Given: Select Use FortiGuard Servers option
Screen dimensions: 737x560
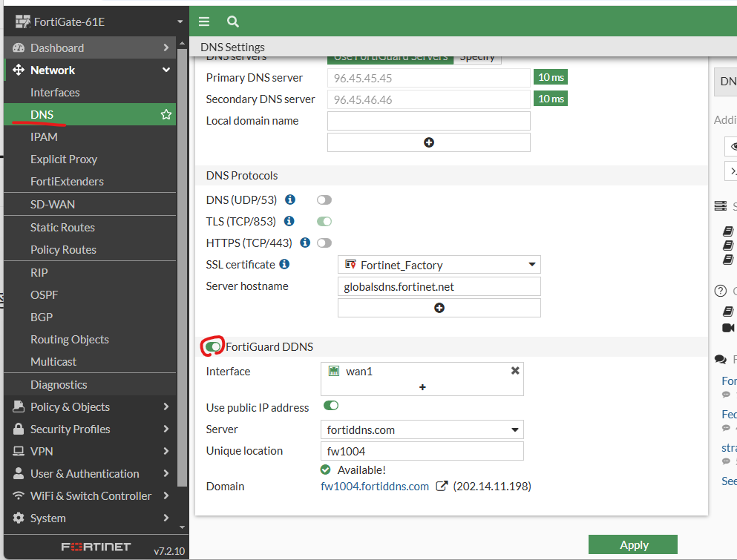Looking at the screenshot, I should [x=390, y=59].
